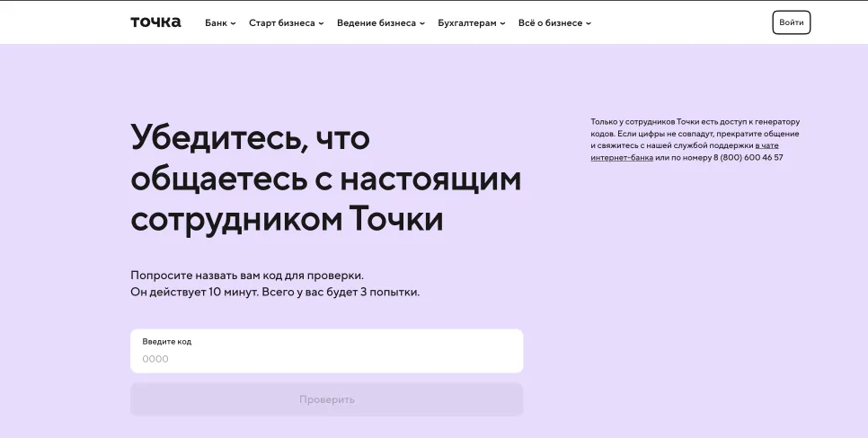The height and width of the screenshot is (438, 868).
Task: Click the 0000 placeholder in the code field
Action: (x=155, y=359)
